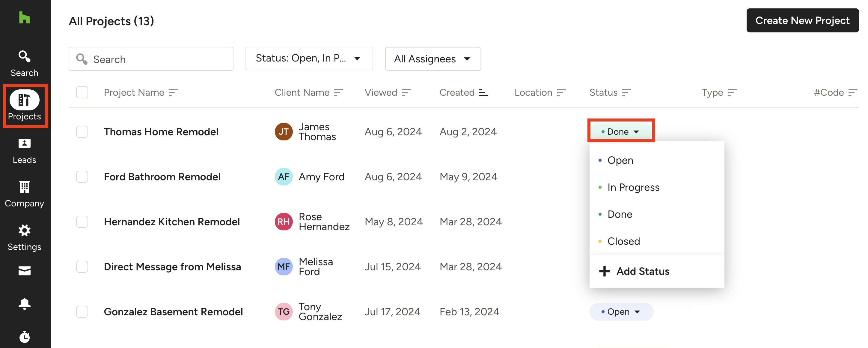The height and width of the screenshot is (348, 868).
Task: Sort by Client Name column icon
Action: pos(339,92)
